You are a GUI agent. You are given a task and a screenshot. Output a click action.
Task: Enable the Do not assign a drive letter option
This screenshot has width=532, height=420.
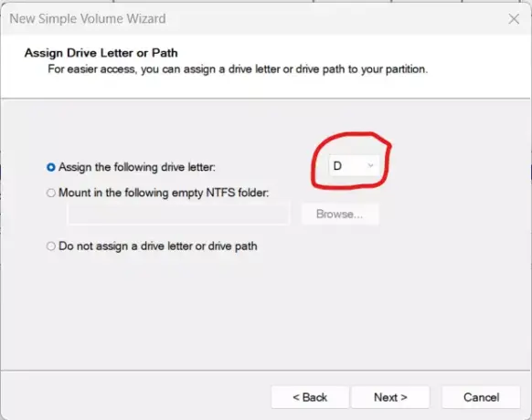(x=51, y=247)
